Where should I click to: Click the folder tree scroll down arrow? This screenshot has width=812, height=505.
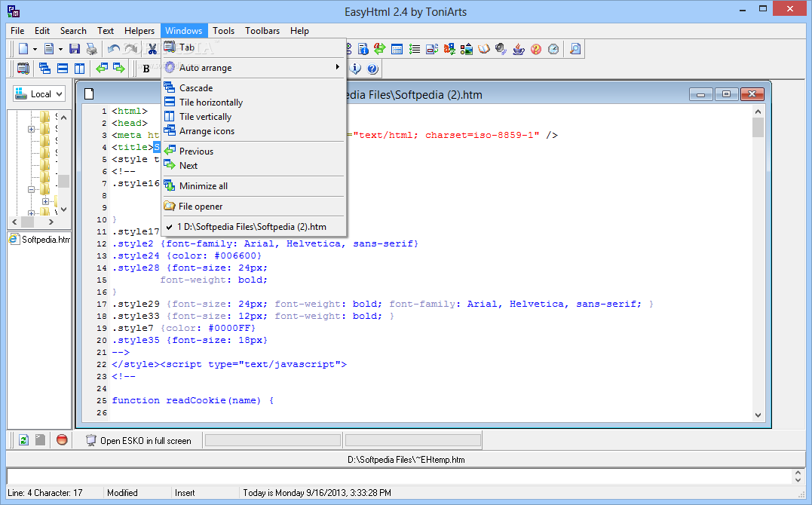[63, 210]
